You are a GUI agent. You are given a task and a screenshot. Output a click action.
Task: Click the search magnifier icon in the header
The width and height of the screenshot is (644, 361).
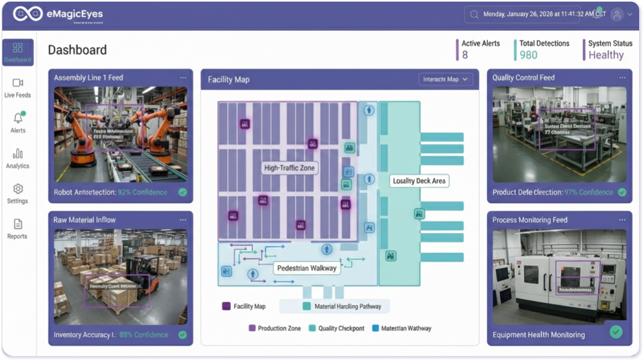[x=474, y=15]
